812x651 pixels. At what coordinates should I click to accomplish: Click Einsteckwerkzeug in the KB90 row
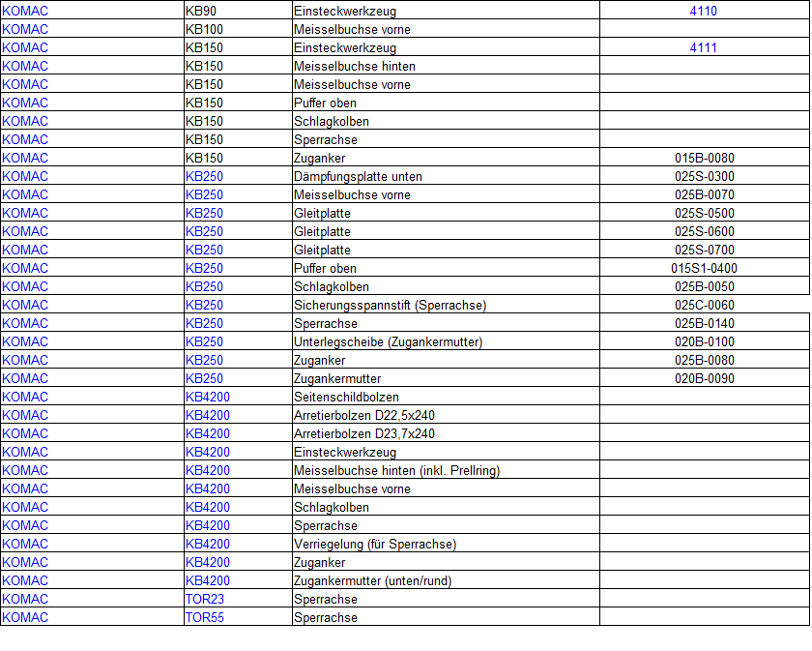345,11
